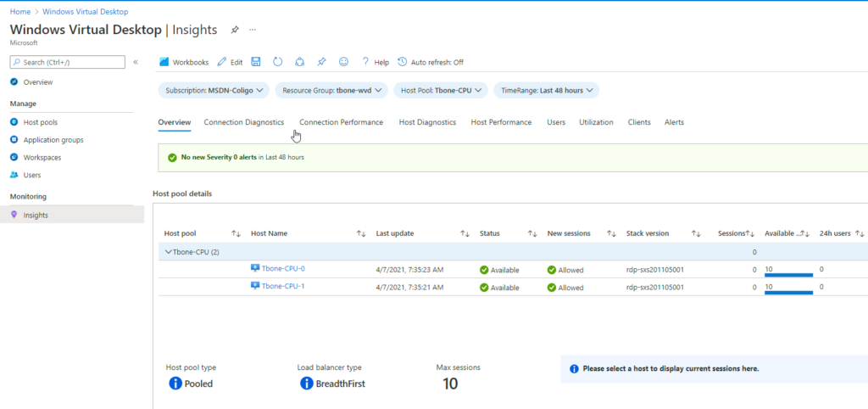The image size is (868, 409).
Task: Collapse the left sidebar menu
Action: [136, 62]
